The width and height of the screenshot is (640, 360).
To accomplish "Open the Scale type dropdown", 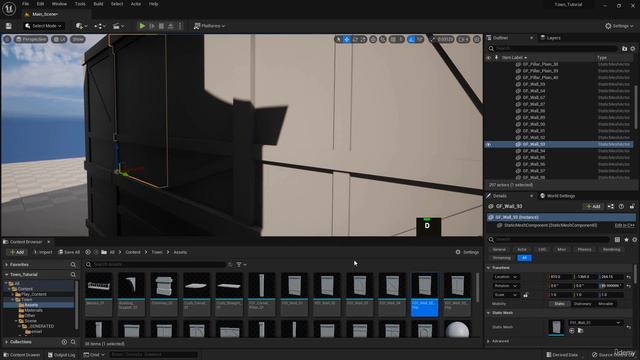I will coord(506,295).
